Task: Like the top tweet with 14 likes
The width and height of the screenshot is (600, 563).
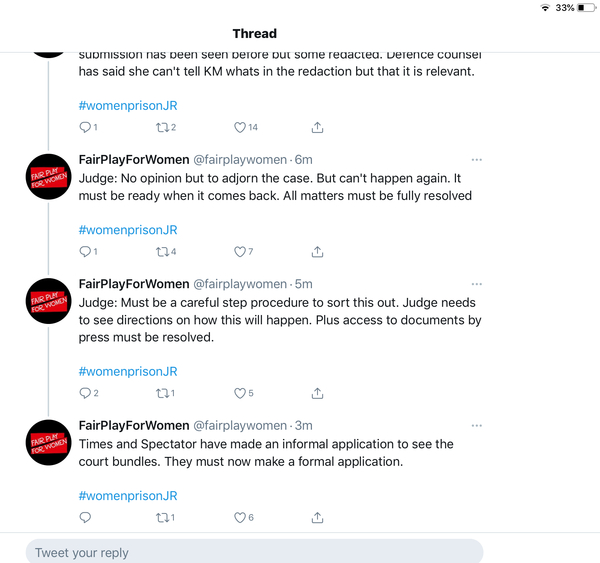Action: click(x=240, y=127)
